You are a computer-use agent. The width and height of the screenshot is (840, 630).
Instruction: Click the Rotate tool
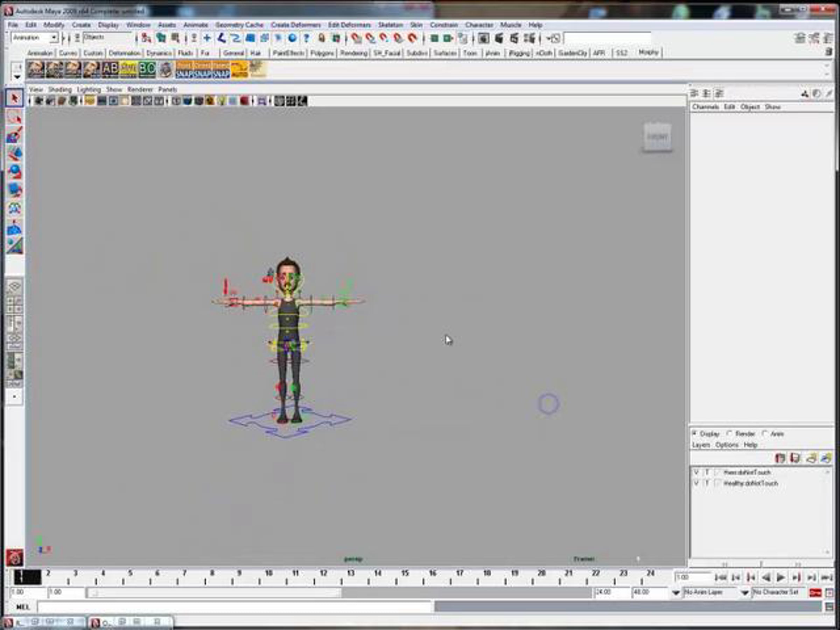point(14,171)
